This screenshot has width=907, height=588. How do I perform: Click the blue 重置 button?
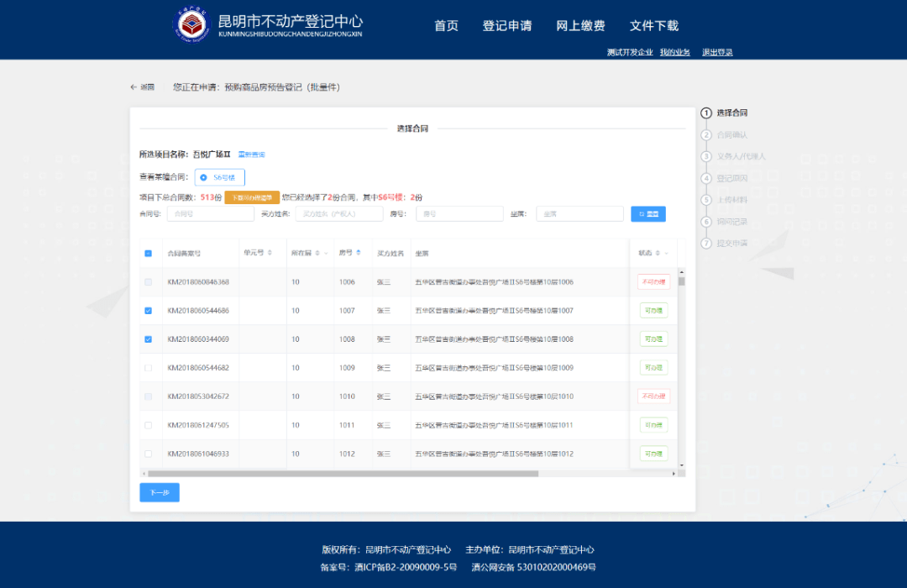[648, 214]
